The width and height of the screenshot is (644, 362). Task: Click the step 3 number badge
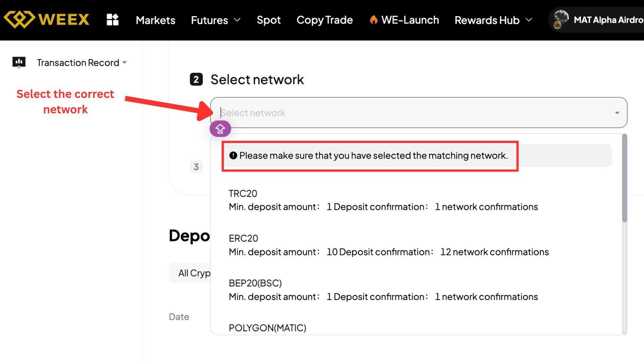coord(196,167)
